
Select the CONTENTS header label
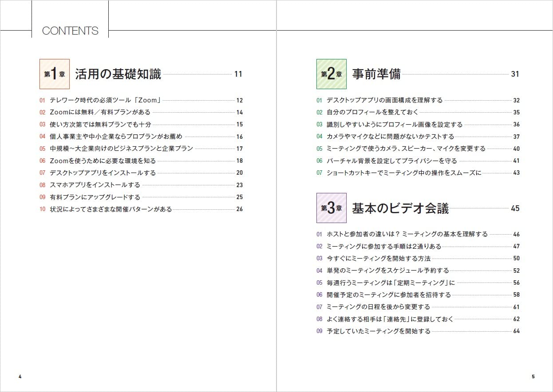(x=70, y=31)
